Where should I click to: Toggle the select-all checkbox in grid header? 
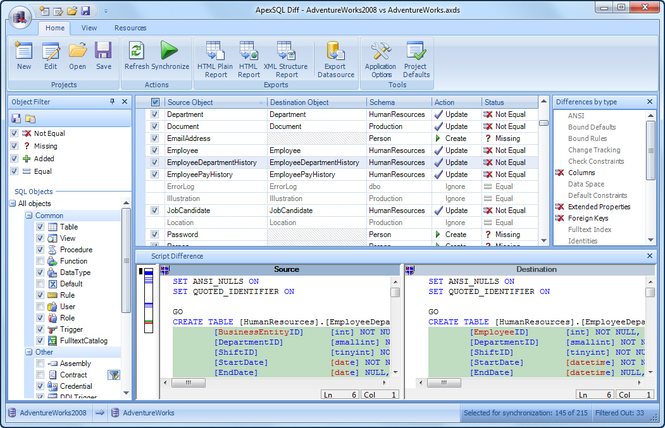[x=155, y=102]
